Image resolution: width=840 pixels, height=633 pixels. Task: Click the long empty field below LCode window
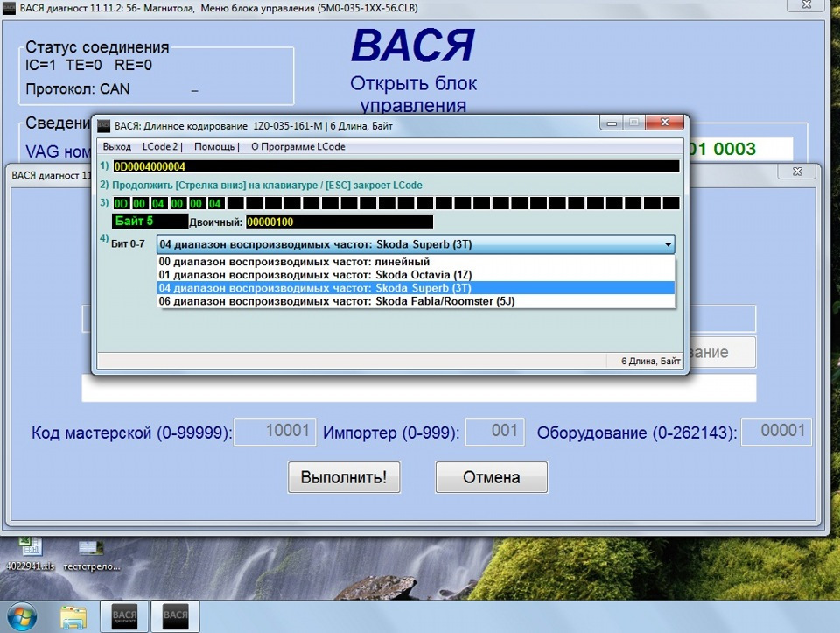pyautogui.click(x=419, y=388)
